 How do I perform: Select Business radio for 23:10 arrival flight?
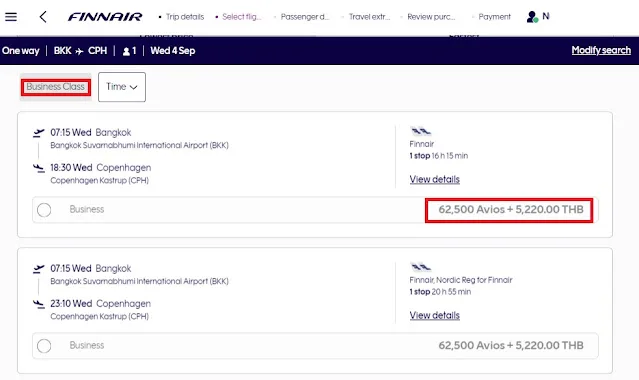coord(44,346)
